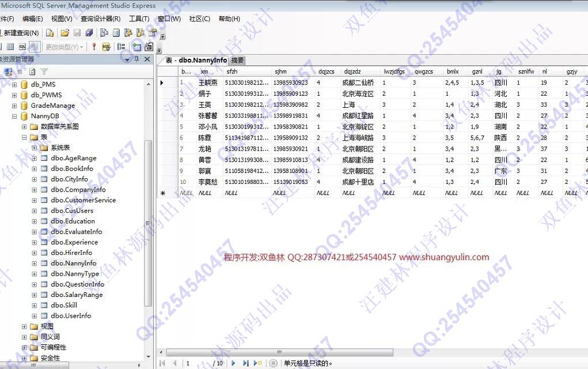Open the query designer toolbar overflow arrow
The height and width of the screenshot is (369, 588).
(x=160, y=50)
